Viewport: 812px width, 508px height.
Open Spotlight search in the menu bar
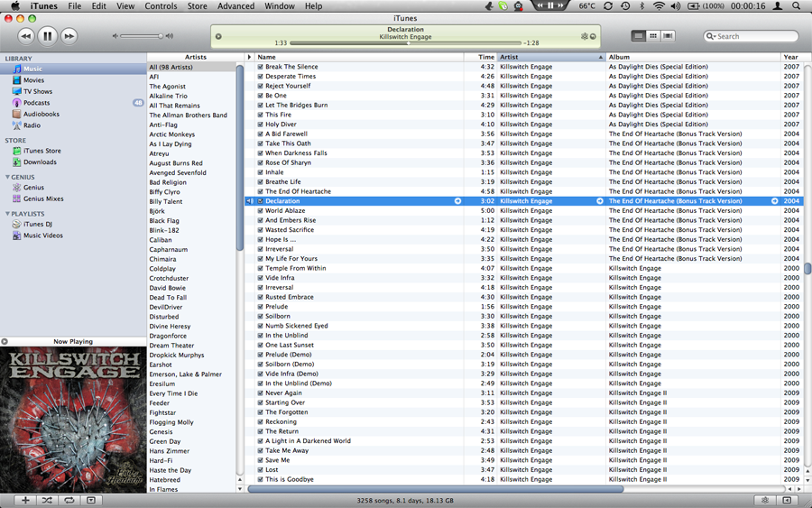pos(796,5)
